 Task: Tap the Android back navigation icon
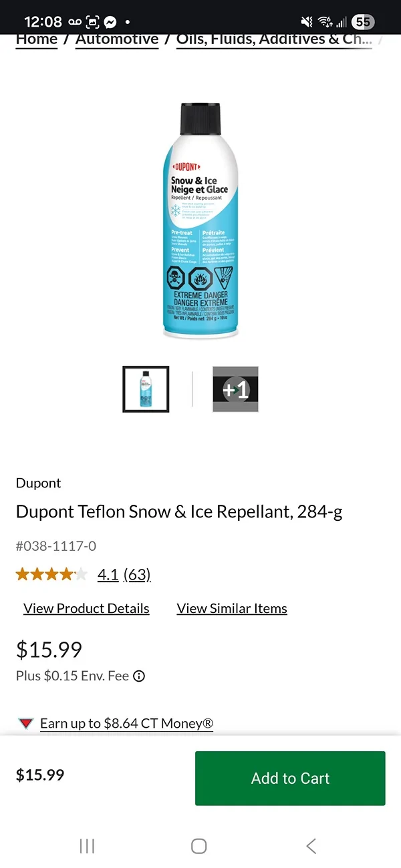point(311,846)
